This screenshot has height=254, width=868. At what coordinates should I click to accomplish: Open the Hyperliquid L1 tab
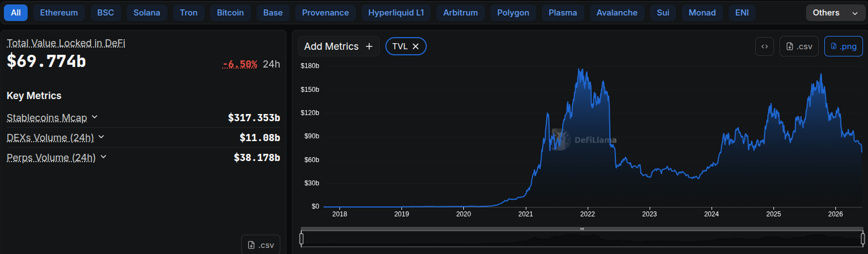coord(396,13)
